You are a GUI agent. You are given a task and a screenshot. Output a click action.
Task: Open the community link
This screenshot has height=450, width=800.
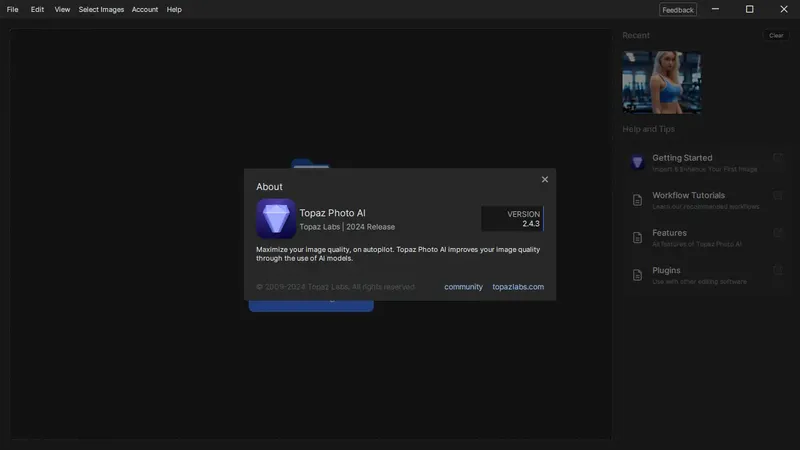(x=463, y=287)
